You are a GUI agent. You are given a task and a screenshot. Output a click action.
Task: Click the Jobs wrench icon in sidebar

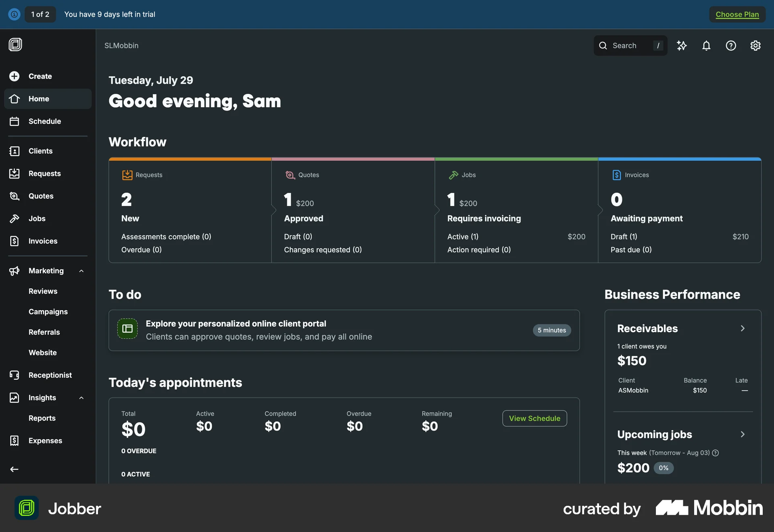[14, 218]
